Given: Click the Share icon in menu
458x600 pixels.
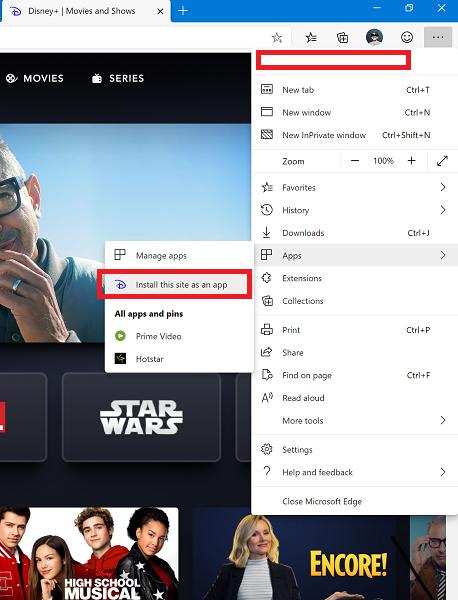Looking at the screenshot, I should click(266, 352).
